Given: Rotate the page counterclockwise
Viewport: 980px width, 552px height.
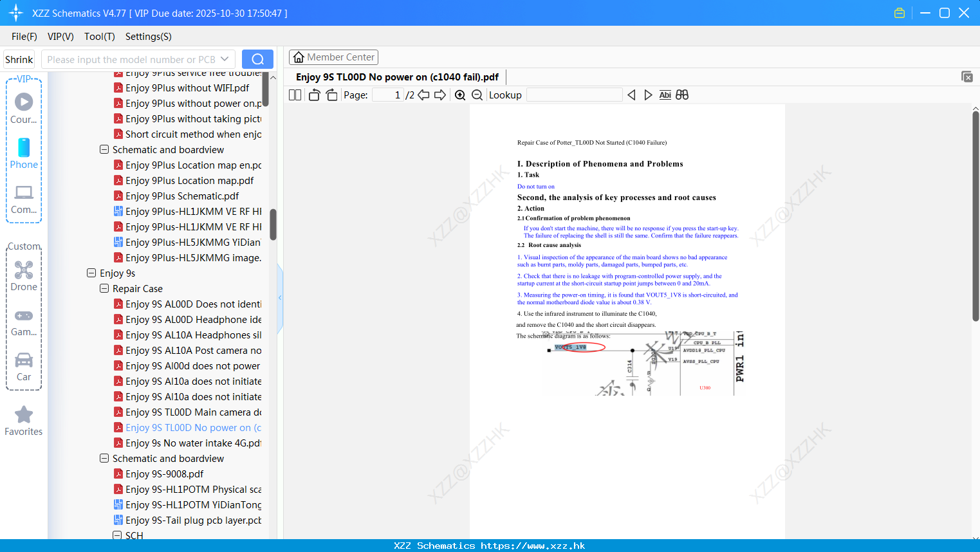Looking at the screenshot, I should tap(314, 95).
